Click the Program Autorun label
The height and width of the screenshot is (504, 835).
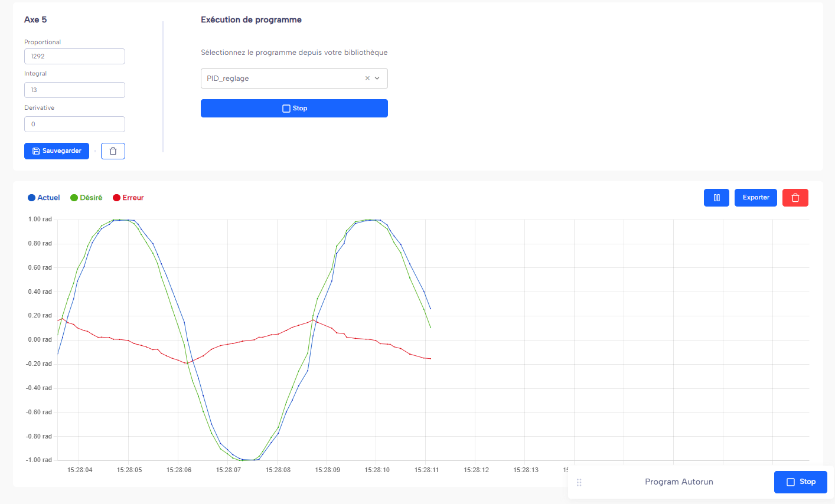(679, 482)
